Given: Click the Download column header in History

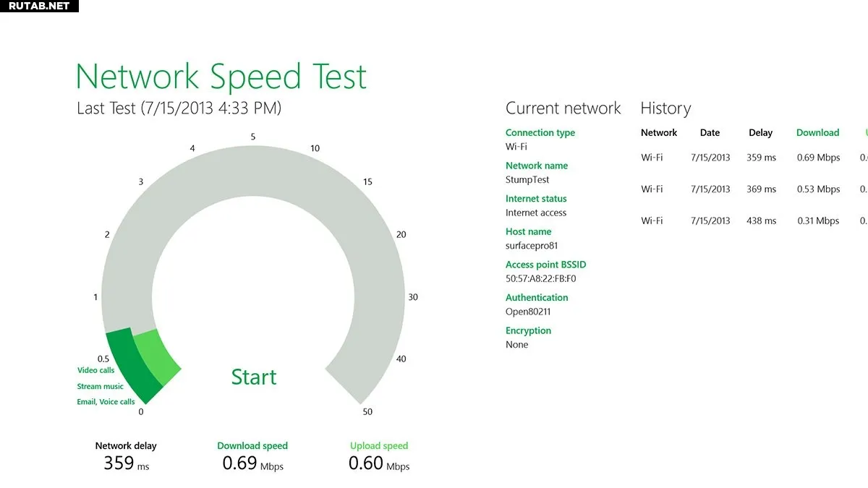Looking at the screenshot, I should tap(817, 133).
